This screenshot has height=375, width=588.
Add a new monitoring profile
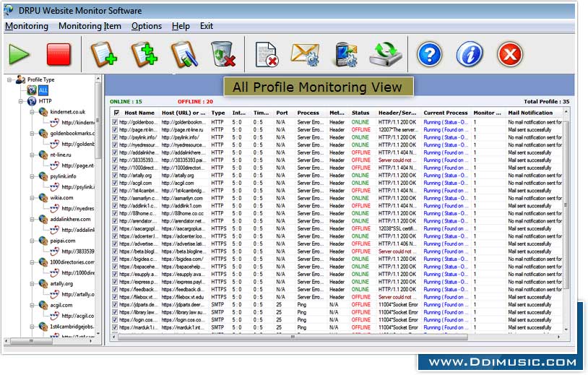click(x=104, y=54)
